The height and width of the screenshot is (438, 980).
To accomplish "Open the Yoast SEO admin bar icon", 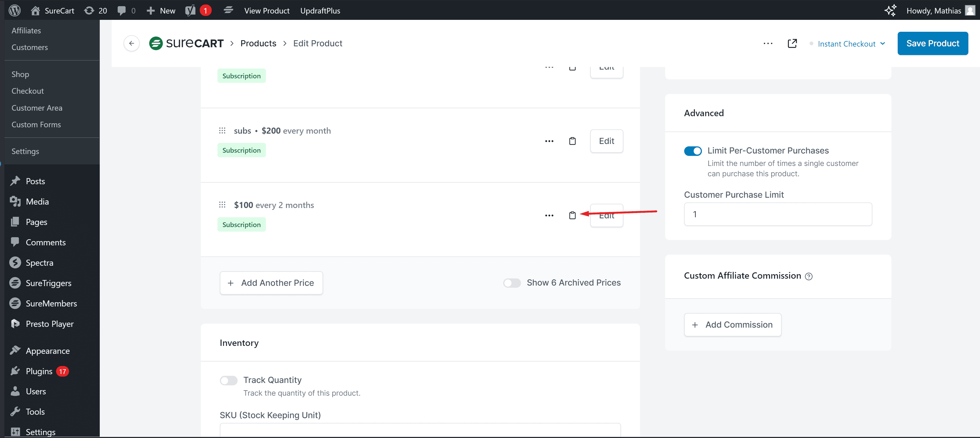I will [x=190, y=11].
